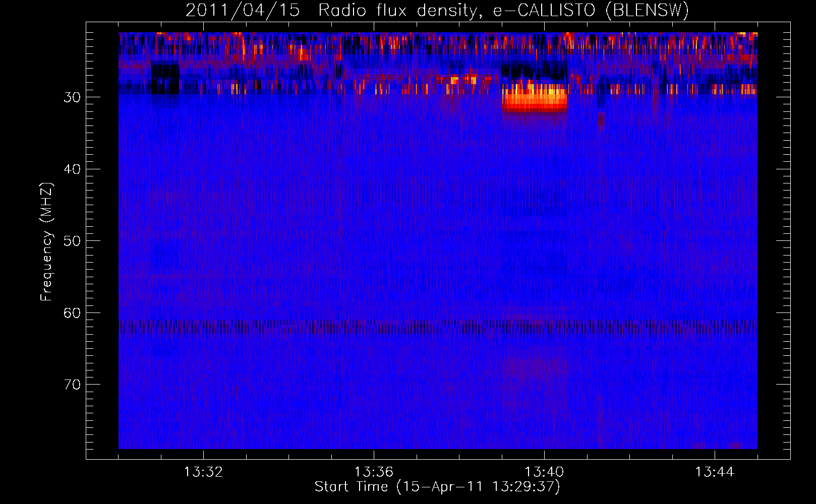Click the 'Frequency (MHZ)' axis label
The height and width of the screenshot is (504, 816).
[x=46, y=241]
